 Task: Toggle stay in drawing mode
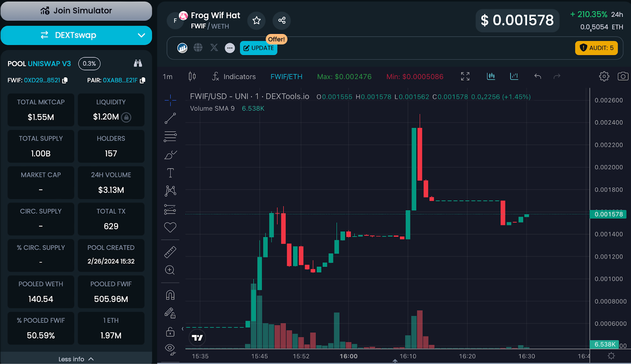pyautogui.click(x=170, y=313)
